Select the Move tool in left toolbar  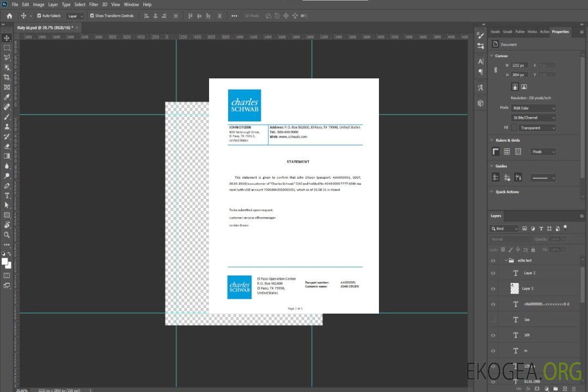coord(7,38)
